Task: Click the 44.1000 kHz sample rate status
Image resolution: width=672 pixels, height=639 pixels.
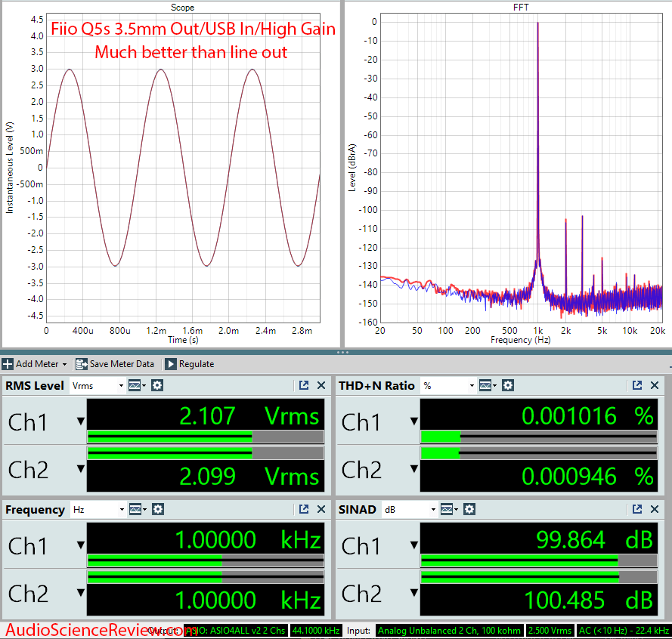Action: point(316,631)
